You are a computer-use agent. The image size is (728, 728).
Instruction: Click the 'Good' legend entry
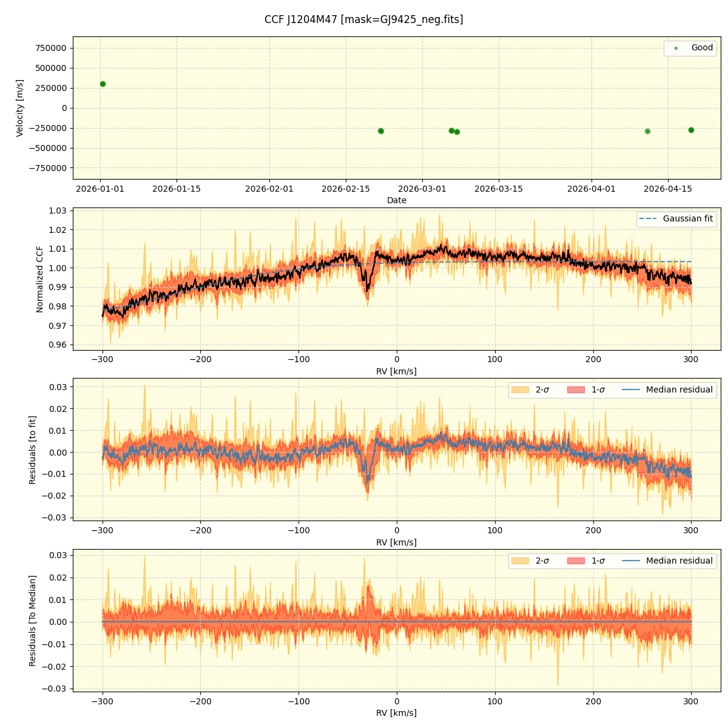coord(691,48)
